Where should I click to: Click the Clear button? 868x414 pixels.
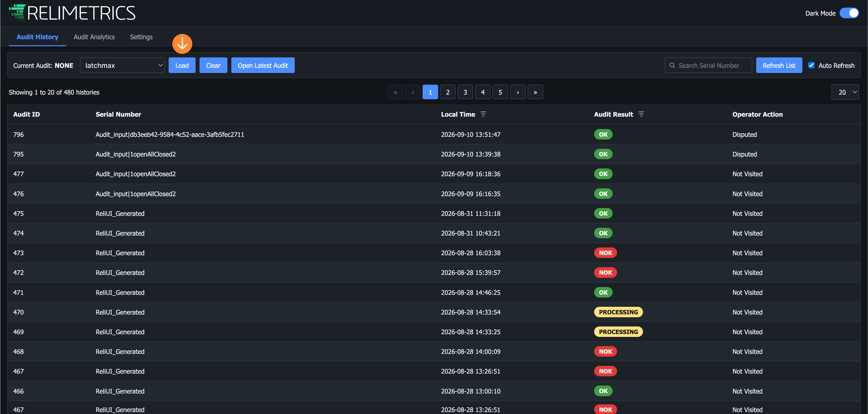tap(213, 65)
